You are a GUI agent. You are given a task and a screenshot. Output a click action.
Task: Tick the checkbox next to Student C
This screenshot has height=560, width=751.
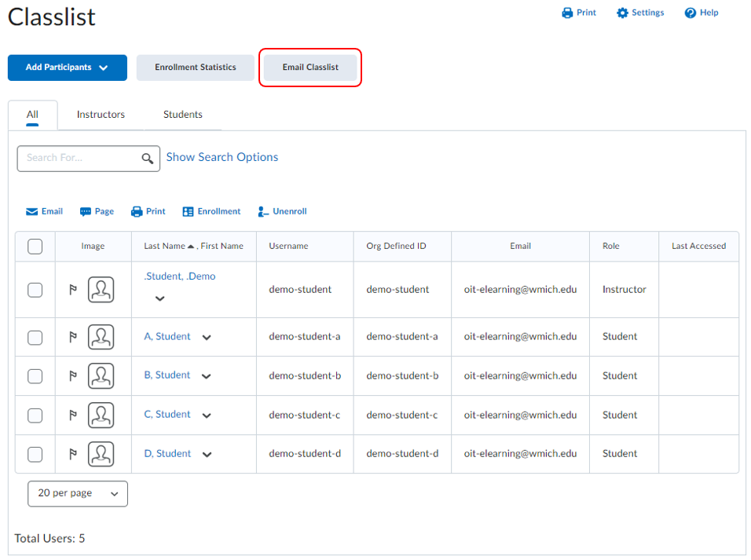(35, 415)
